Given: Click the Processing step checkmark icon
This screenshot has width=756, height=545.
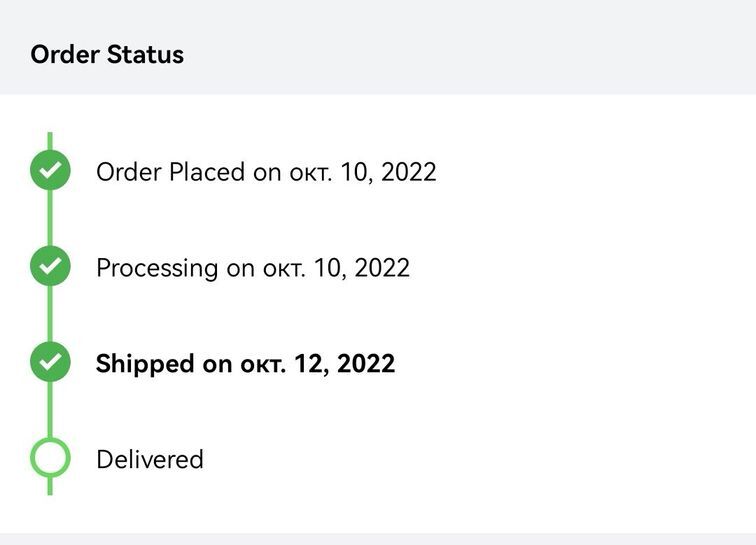Looking at the screenshot, I should (x=50, y=267).
